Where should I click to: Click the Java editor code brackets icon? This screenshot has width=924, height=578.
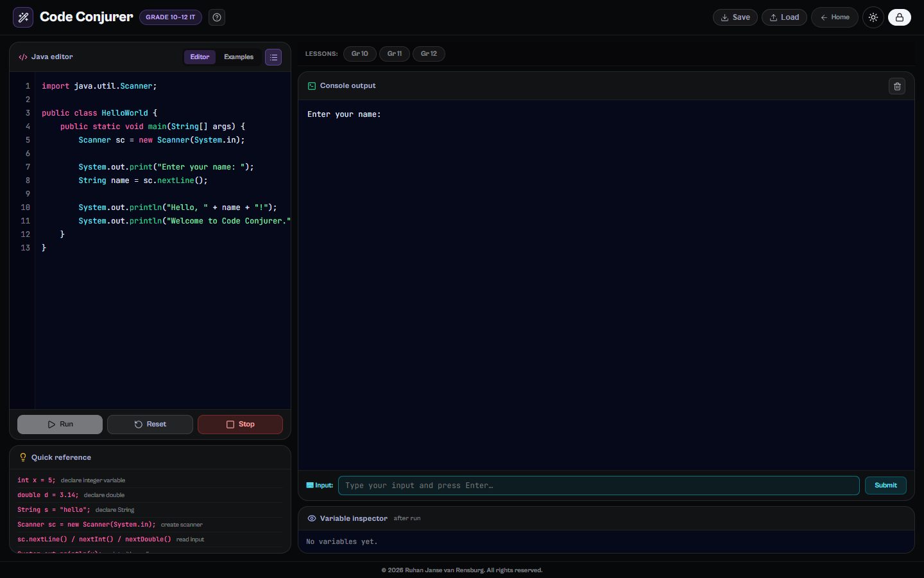pyautogui.click(x=23, y=57)
